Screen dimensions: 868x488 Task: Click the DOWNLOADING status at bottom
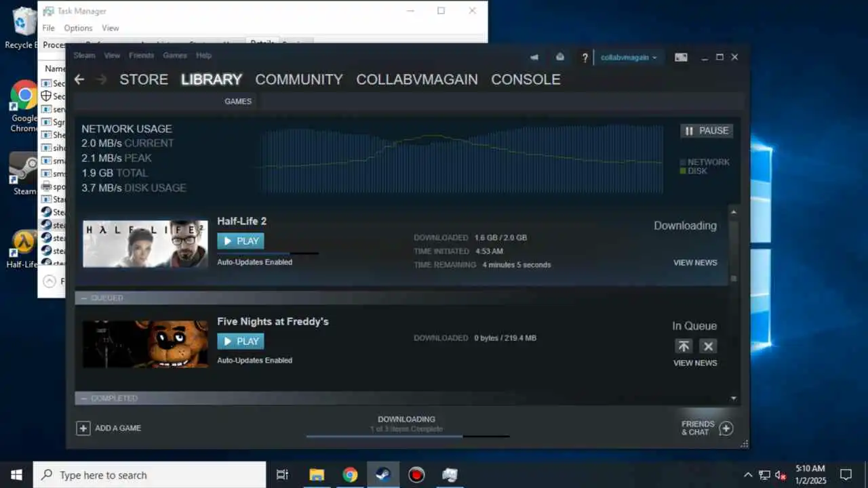(x=406, y=420)
